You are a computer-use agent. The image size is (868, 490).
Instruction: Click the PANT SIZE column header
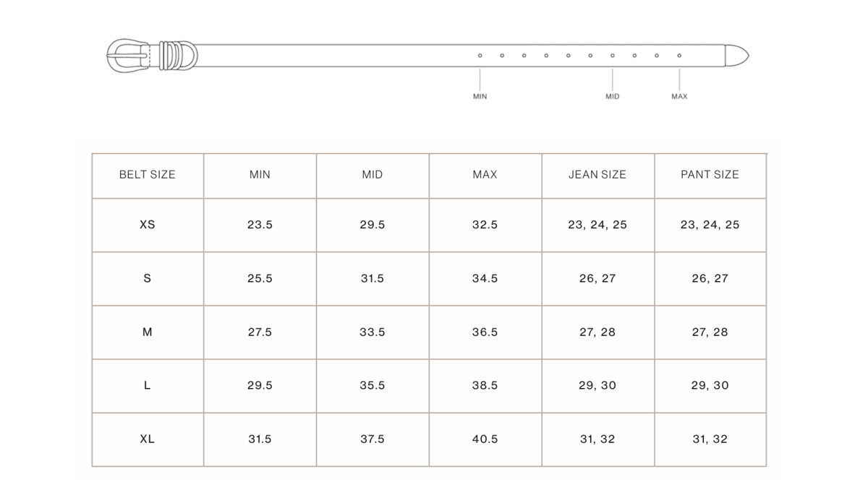tap(710, 175)
